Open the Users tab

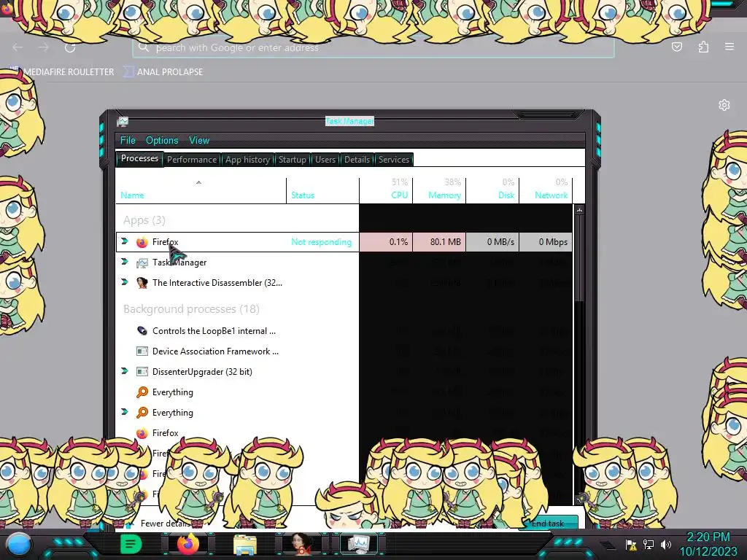tap(325, 160)
